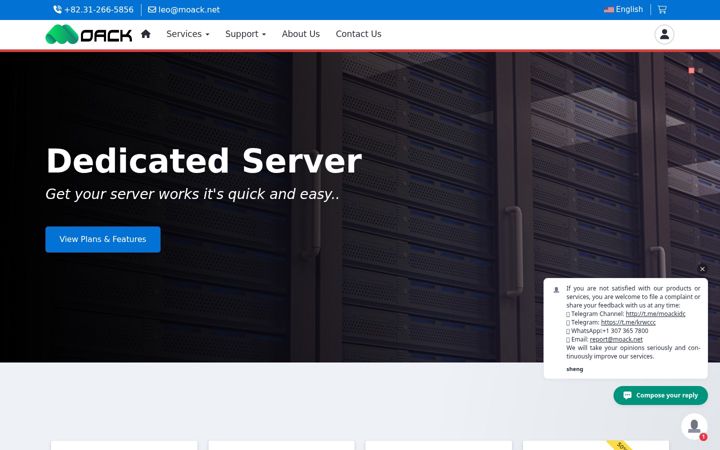720x450 pixels.
Task: Expand the Support dropdown menu
Action: [x=245, y=34]
